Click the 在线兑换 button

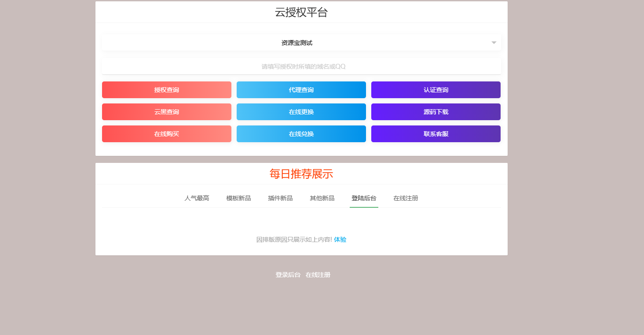(x=301, y=134)
